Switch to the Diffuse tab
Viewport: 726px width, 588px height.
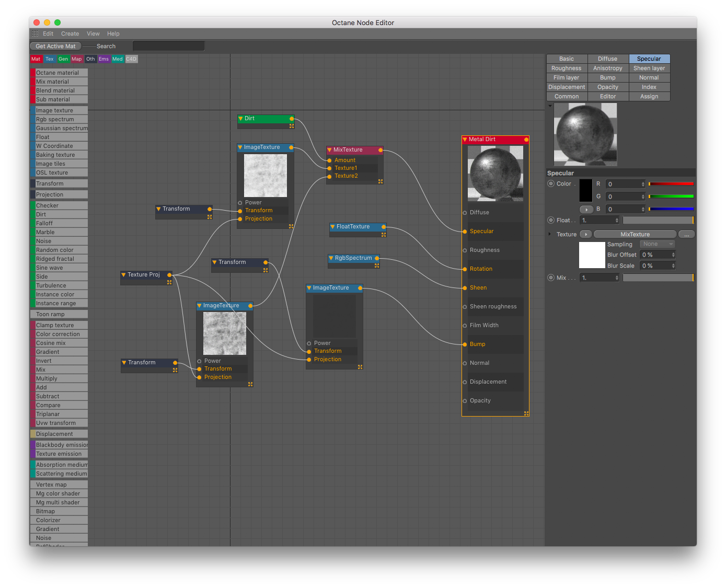(608, 59)
